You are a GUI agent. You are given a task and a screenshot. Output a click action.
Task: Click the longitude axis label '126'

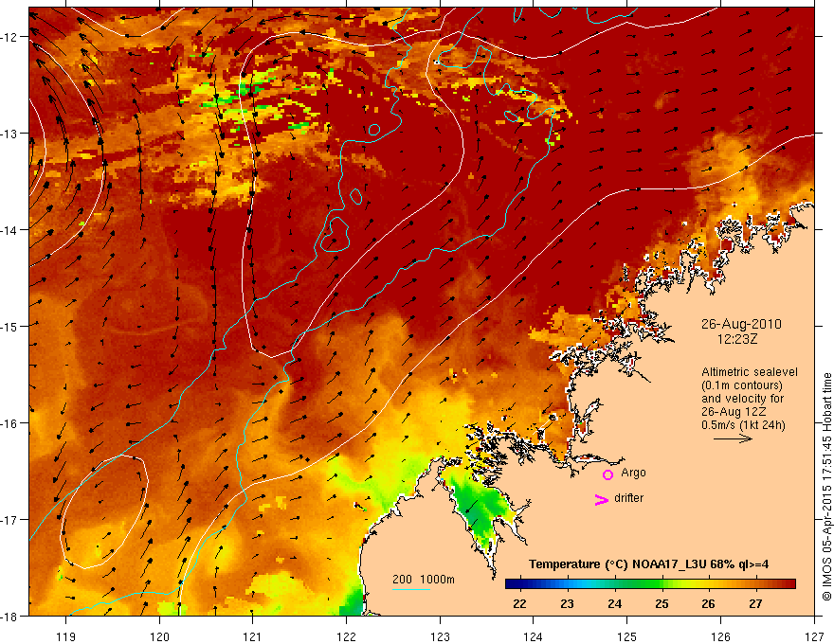720,636
